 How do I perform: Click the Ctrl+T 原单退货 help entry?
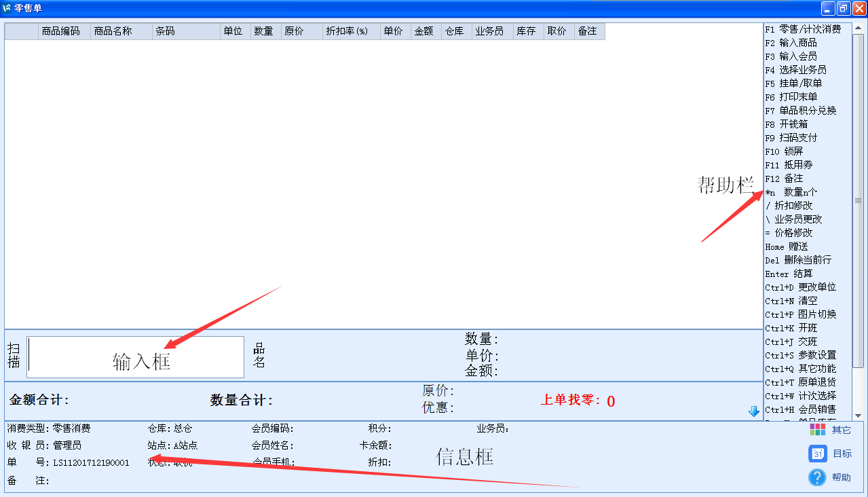[800, 382]
